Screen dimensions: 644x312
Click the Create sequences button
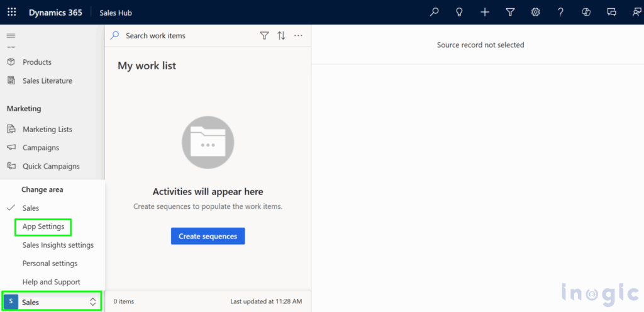pyautogui.click(x=208, y=236)
